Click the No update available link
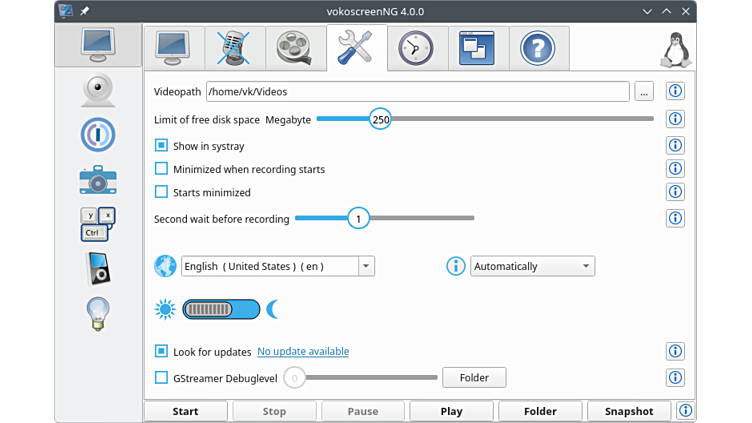Image resolution: width=752 pixels, height=423 pixels. click(303, 352)
